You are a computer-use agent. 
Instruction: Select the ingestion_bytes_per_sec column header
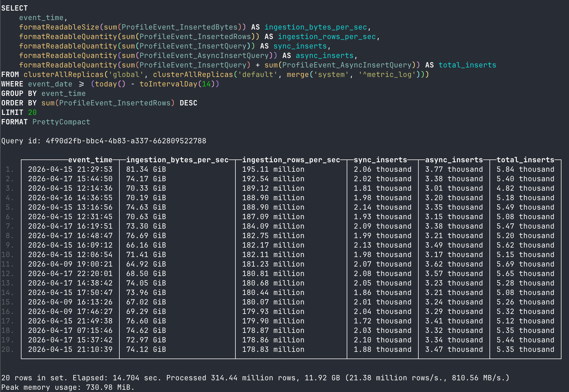(x=177, y=160)
